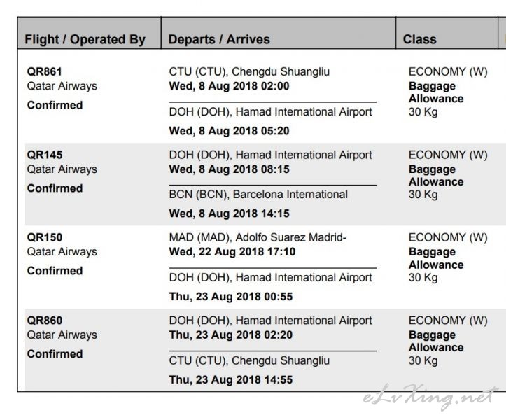Select flight number QR145
Screen dimensions: 506x420
pos(45,155)
